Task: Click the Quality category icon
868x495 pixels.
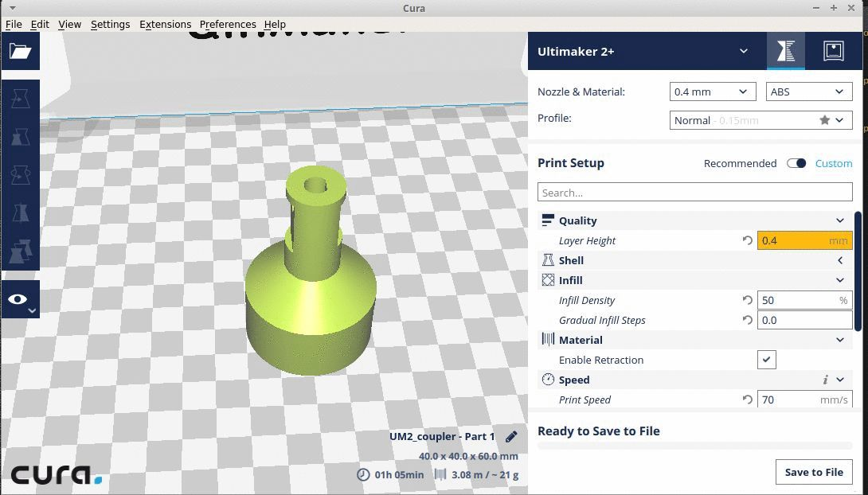Action: coord(548,220)
